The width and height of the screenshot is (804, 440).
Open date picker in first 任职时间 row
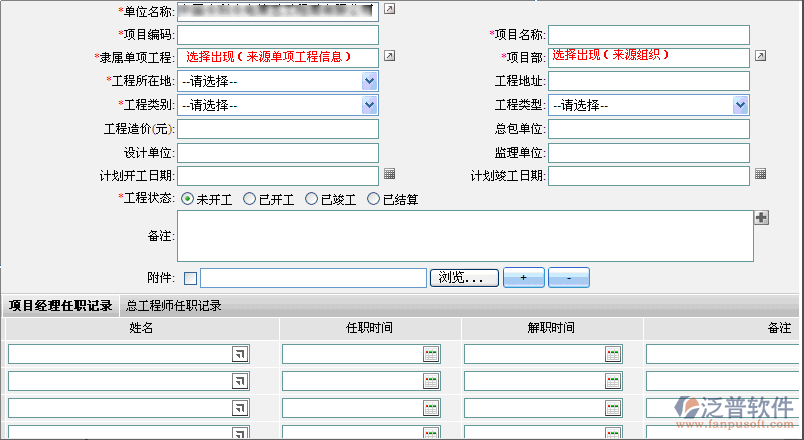pyautogui.click(x=431, y=353)
